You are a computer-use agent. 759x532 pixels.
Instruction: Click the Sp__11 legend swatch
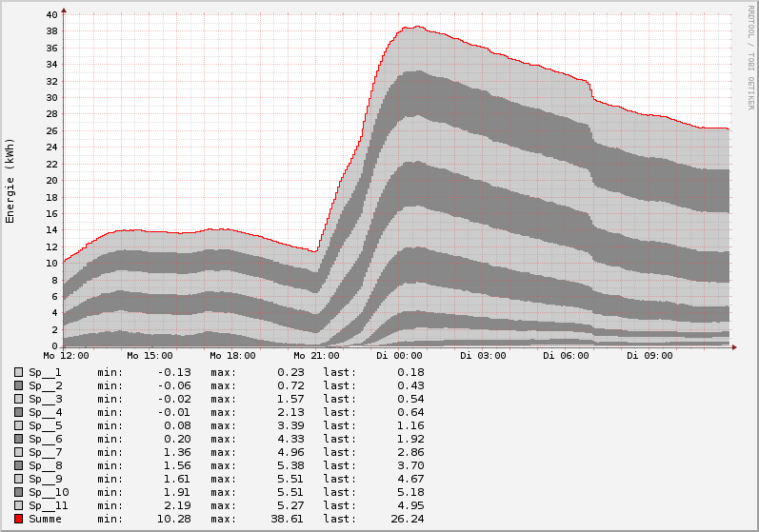coord(18,505)
